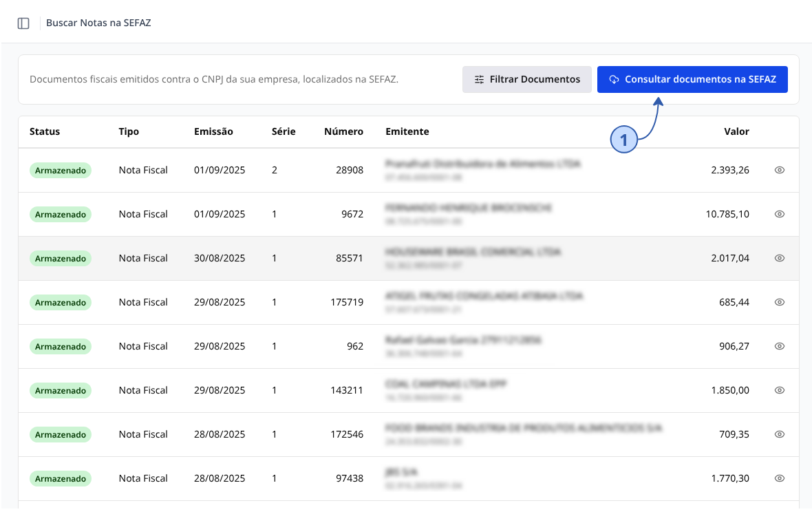Select number cell 962
The height and width of the screenshot is (514, 812).
point(355,346)
